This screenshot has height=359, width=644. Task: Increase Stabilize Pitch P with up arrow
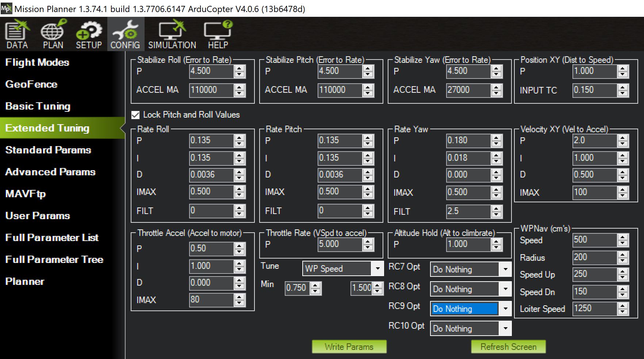pyautogui.click(x=368, y=68)
